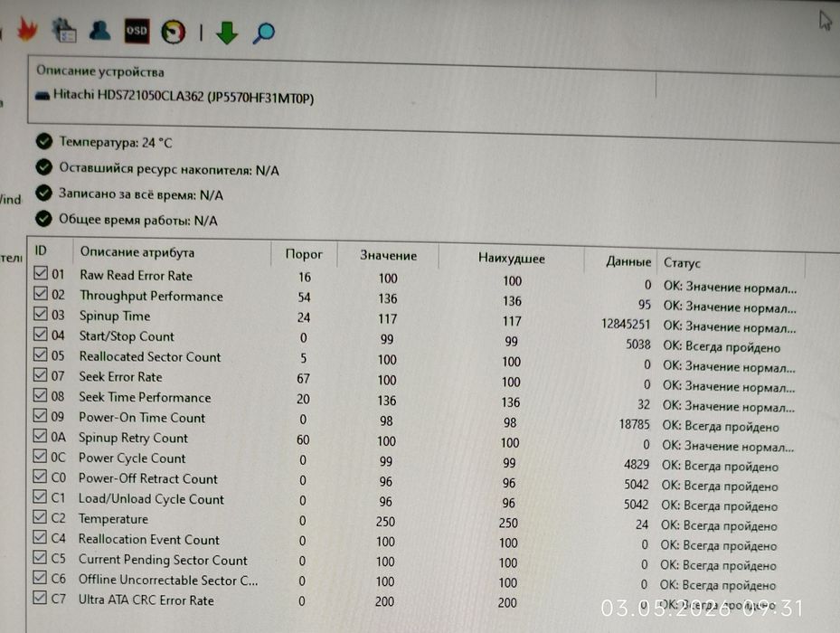The height and width of the screenshot is (633, 840).
Task: Click the gauge dial toolbar icon
Action: tap(173, 32)
